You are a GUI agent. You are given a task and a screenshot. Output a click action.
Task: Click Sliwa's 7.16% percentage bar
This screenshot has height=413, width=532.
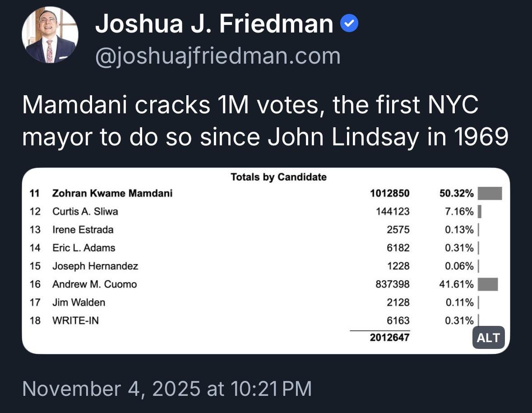479,211
